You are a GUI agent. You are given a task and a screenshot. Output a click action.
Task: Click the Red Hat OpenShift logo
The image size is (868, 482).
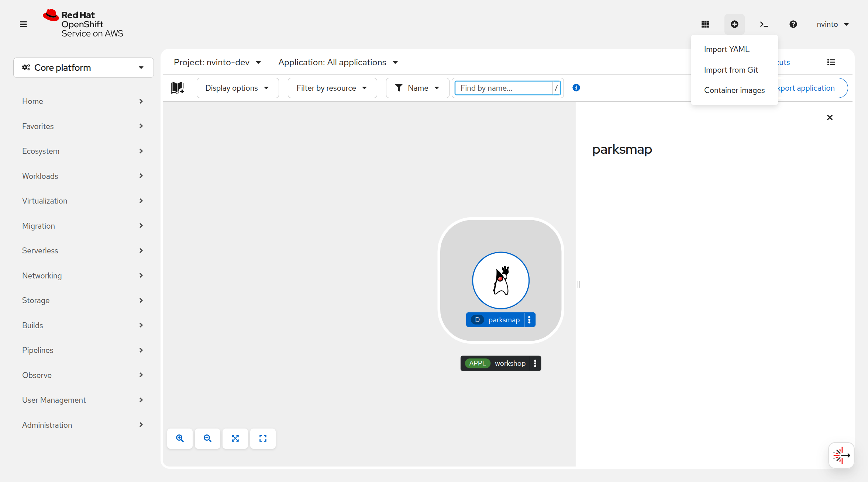coord(83,24)
